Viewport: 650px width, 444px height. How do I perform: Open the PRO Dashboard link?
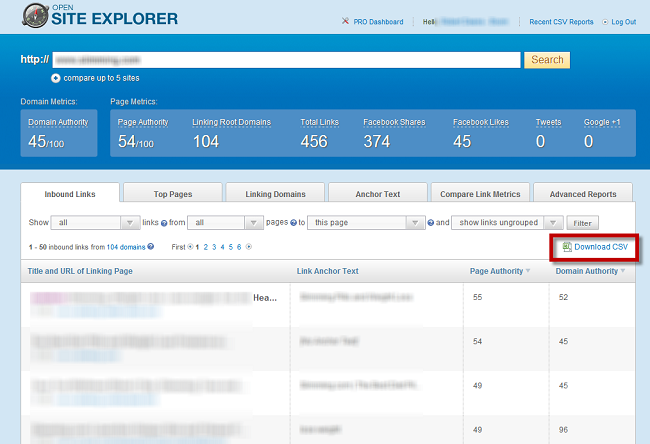pos(378,22)
